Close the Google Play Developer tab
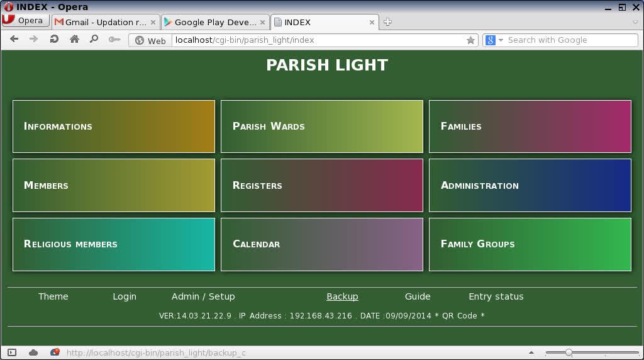 (262, 22)
